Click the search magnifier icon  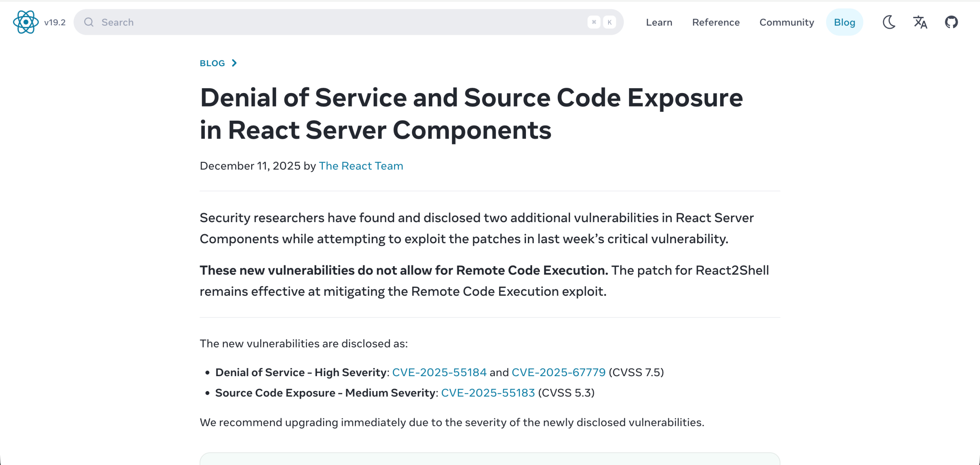(89, 22)
